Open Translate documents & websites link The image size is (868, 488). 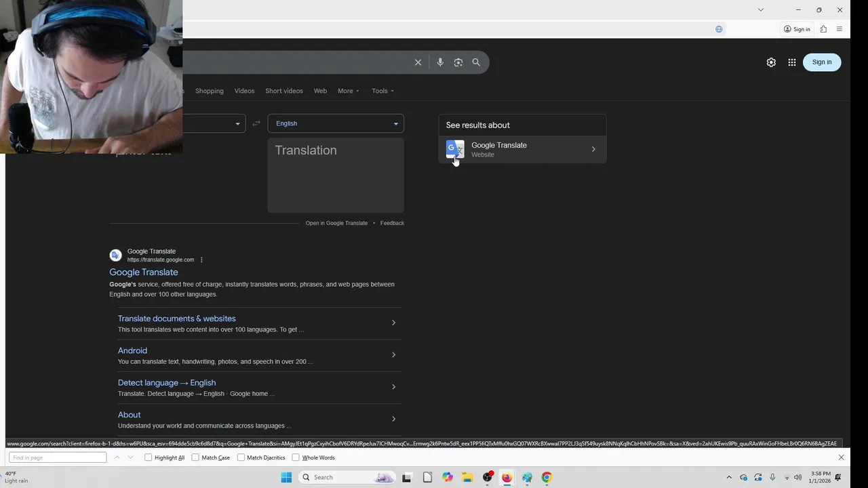tap(177, 319)
